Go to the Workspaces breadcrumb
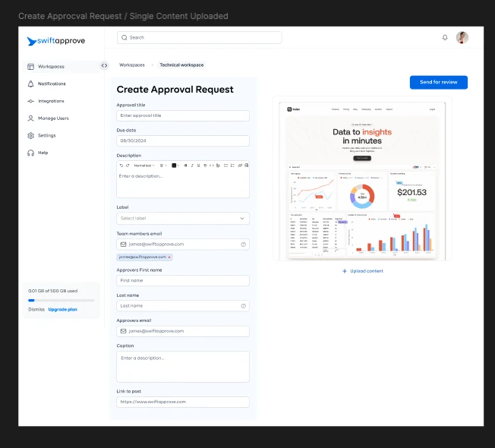This screenshot has height=448, width=495. [132, 65]
